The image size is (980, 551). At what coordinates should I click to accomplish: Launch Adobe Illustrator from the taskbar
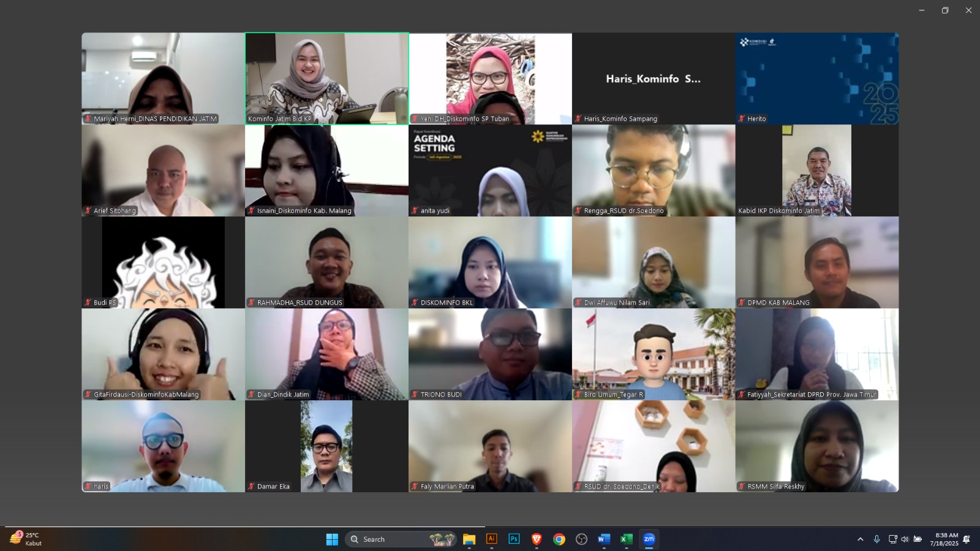coord(491,539)
